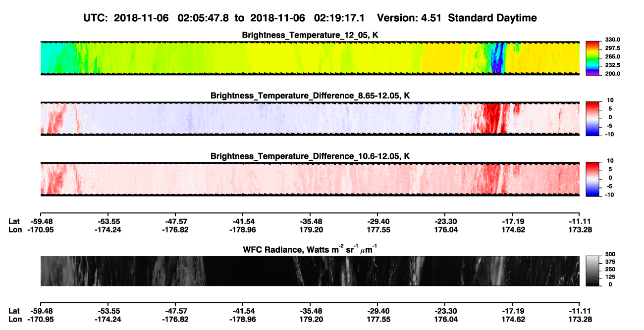Click the Brightness_Temperature_Difference_8.65-12.05 title
Image resolution: width=644 pixels, height=330 pixels.
(310, 95)
